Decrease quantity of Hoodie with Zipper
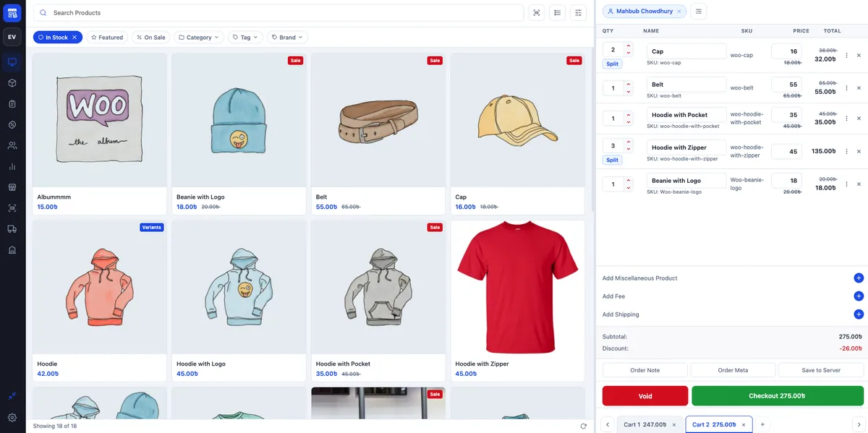868x433 pixels. tap(628, 150)
